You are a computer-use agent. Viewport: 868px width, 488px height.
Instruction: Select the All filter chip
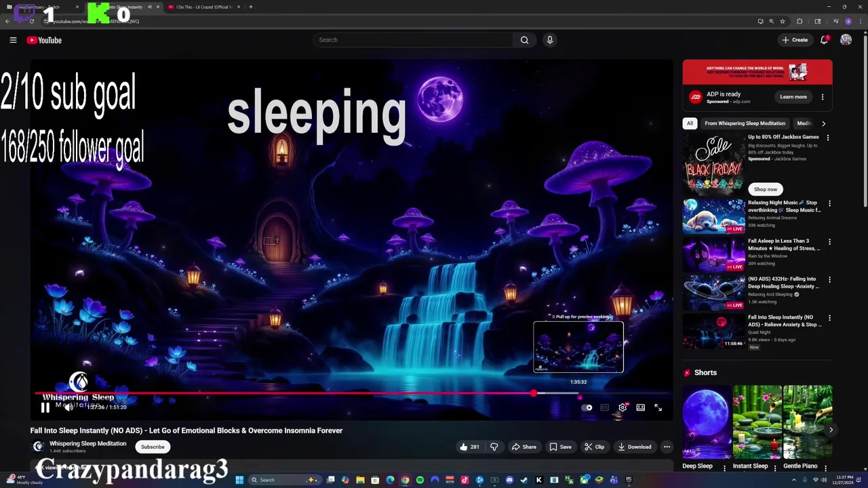[690, 123]
